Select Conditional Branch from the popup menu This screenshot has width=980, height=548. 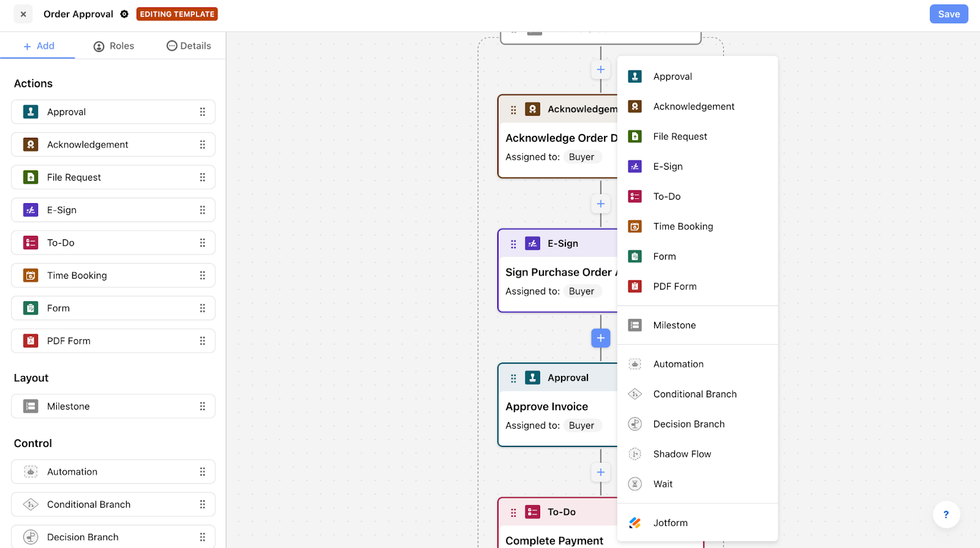(697, 394)
